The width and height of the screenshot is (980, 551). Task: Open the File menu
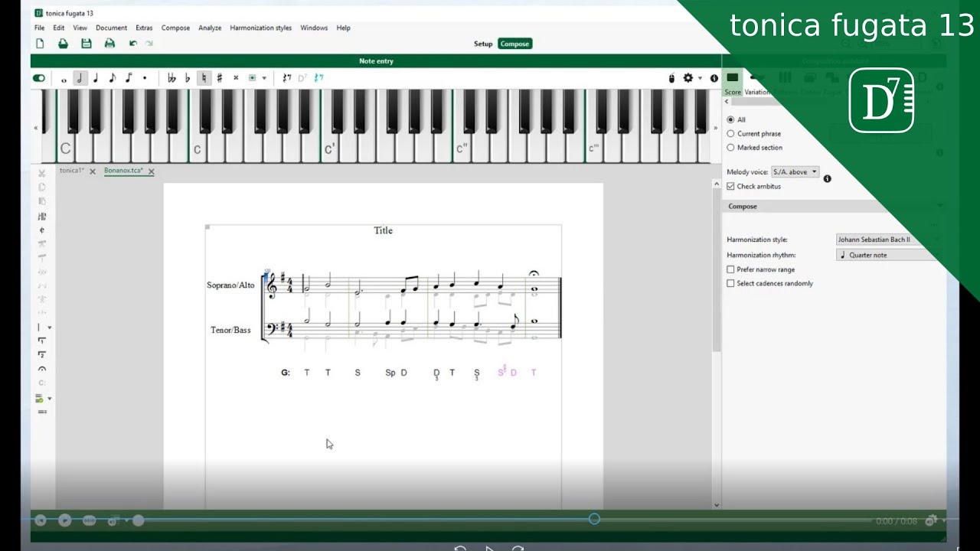point(39,28)
